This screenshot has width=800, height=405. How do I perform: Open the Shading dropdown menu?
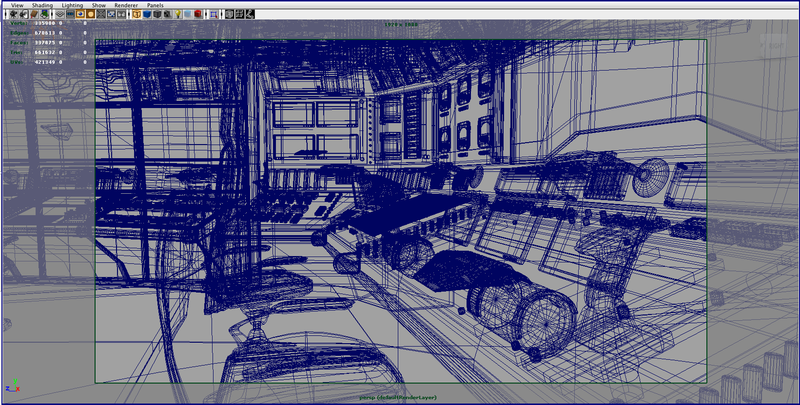point(42,5)
